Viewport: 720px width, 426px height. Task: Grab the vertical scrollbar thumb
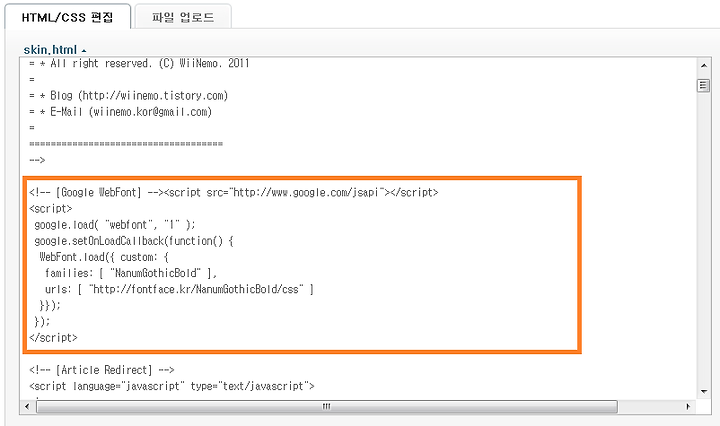(x=703, y=85)
